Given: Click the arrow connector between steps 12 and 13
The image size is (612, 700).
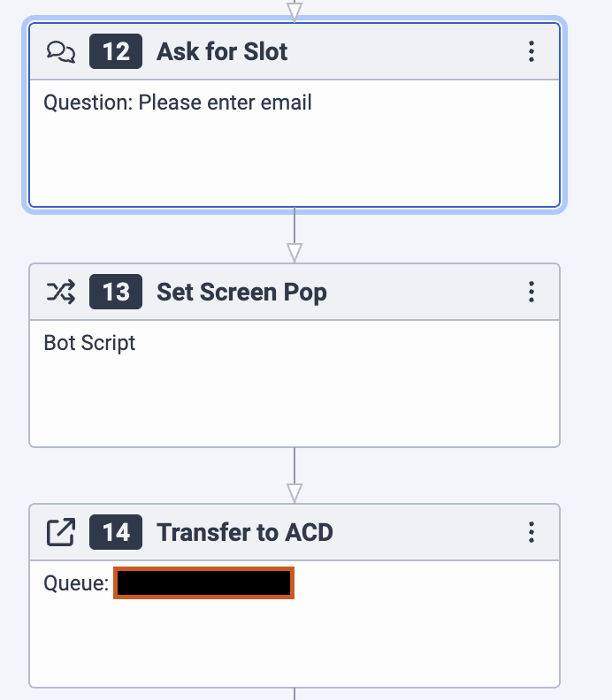Looking at the screenshot, I should (x=295, y=235).
